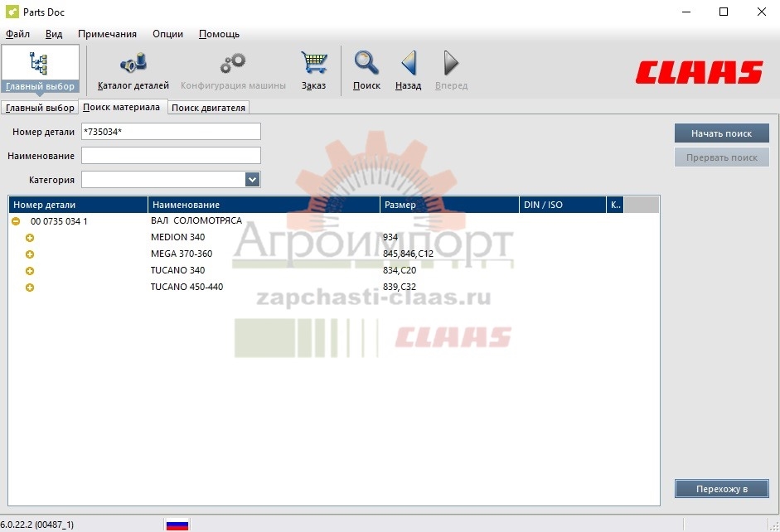The width and height of the screenshot is (780, 532).
Task: Open the Заказ shopping cart
Action: (x=314, y=71)
